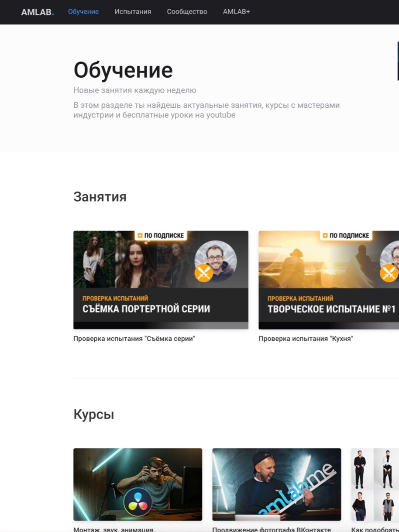399x532 pixels.
Task: Open the Как подобрать course thumbnail with outfit photos
Action: click(375, 484)
